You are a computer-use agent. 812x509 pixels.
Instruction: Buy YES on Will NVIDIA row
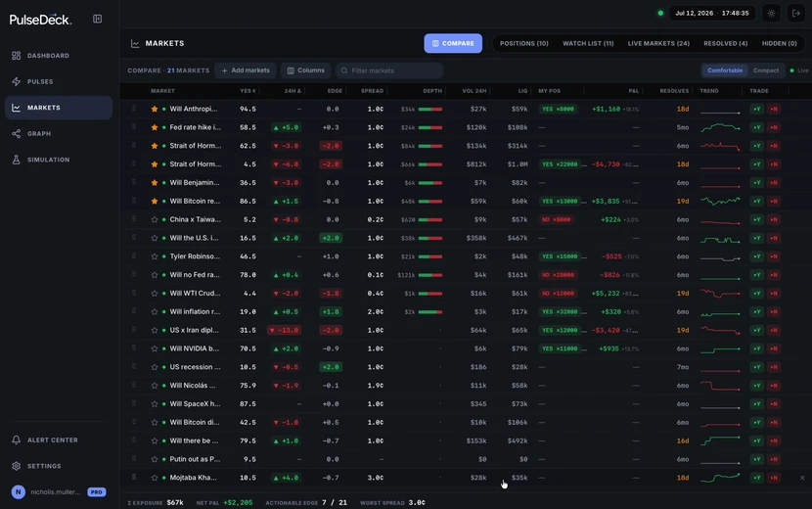coord(756,348)
